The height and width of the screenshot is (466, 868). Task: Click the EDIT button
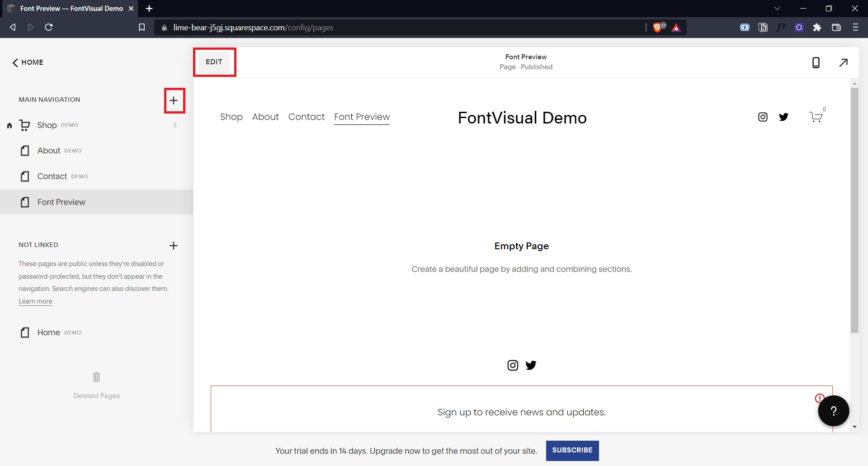click(x=214, y=62)
